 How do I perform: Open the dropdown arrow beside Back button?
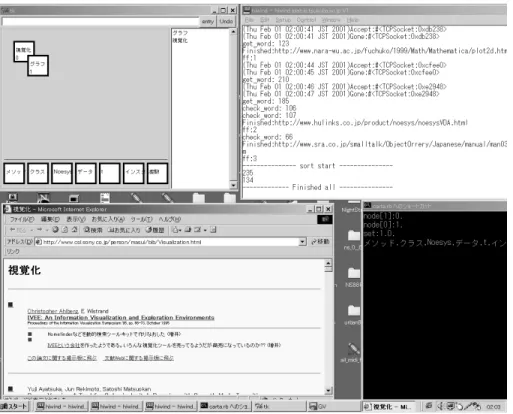[32, 230]
